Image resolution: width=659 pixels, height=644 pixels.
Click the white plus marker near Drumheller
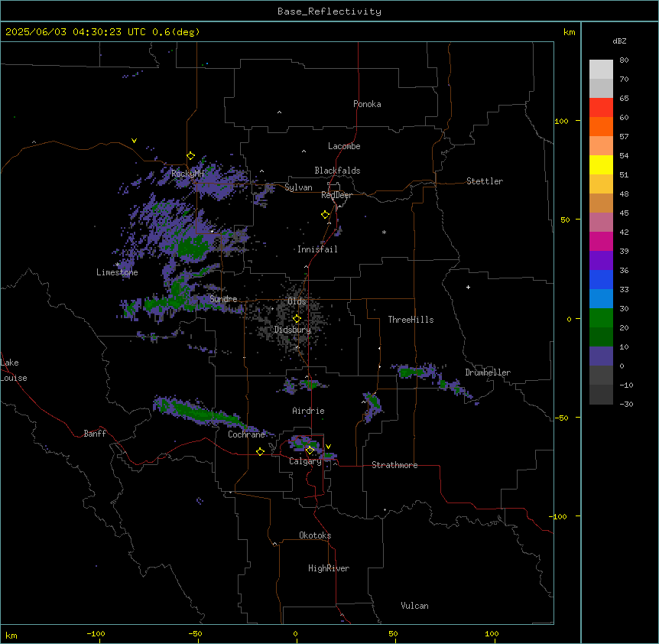point(468,287)
